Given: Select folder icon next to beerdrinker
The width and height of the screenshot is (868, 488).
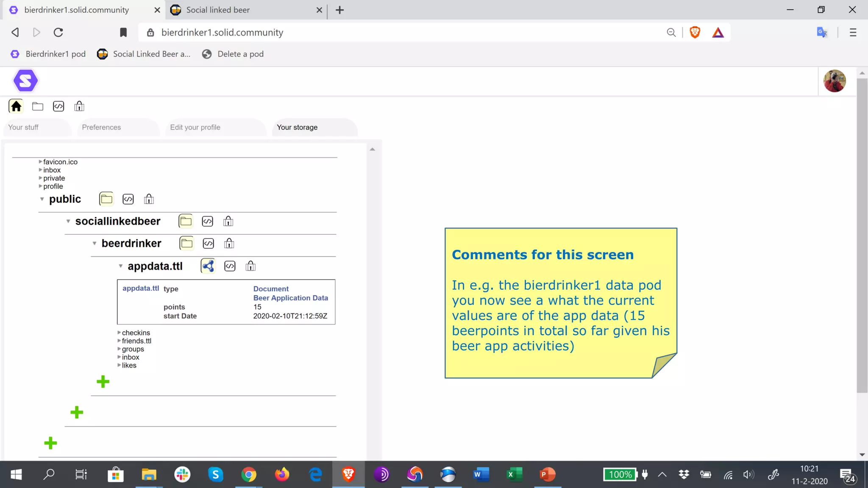Looking at the screenshot, I should click(186, 243).
